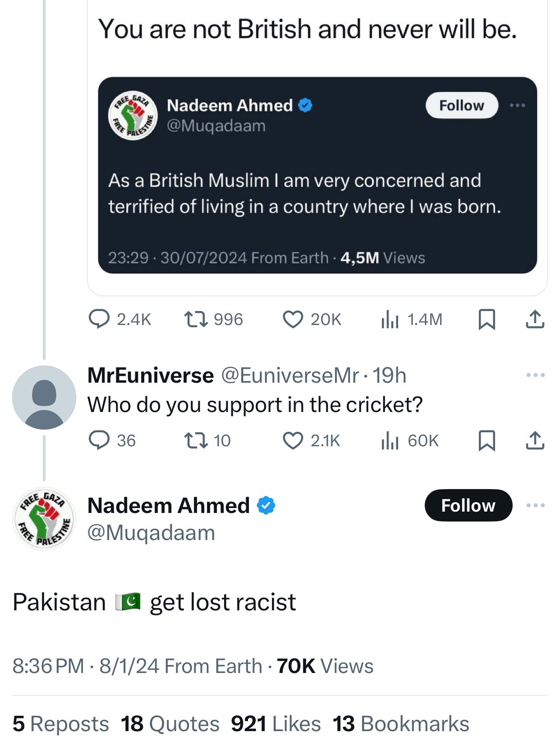Open view count 60K on MrEuniverse's tweet
The height and width of the screenshot is (746, 560).
[x=409, y=440]
